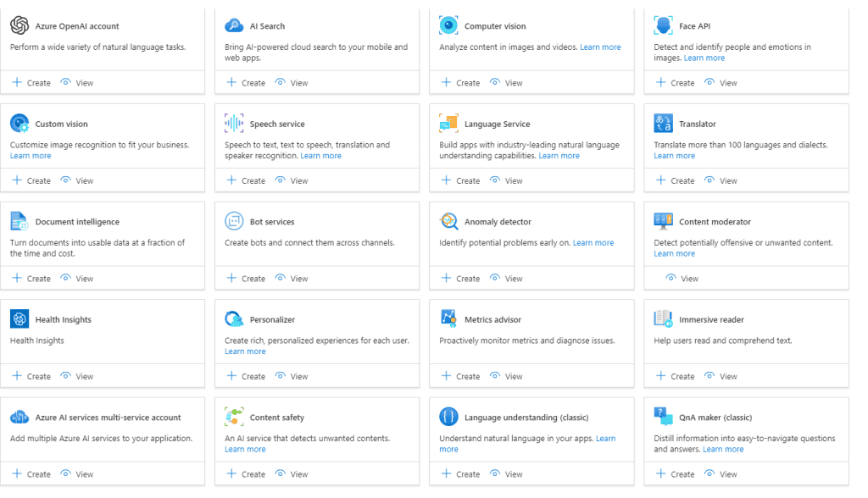The width and height of the screenshot is (868, 498).
Task: Click the Immersive reader icon
Action: click(x=663, y=319)
